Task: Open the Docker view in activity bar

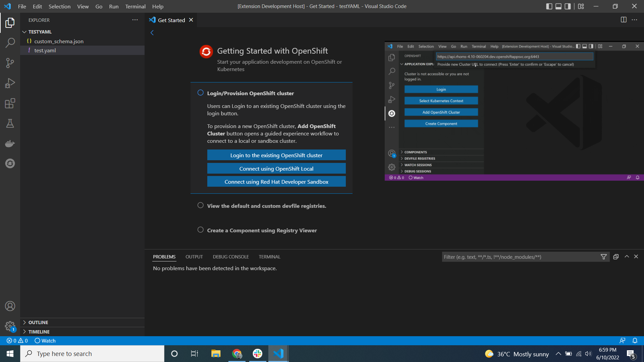Action: pos(10,143)
